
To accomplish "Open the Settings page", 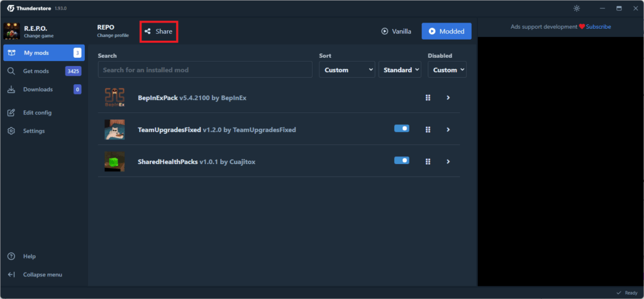I will click(44, 131).
